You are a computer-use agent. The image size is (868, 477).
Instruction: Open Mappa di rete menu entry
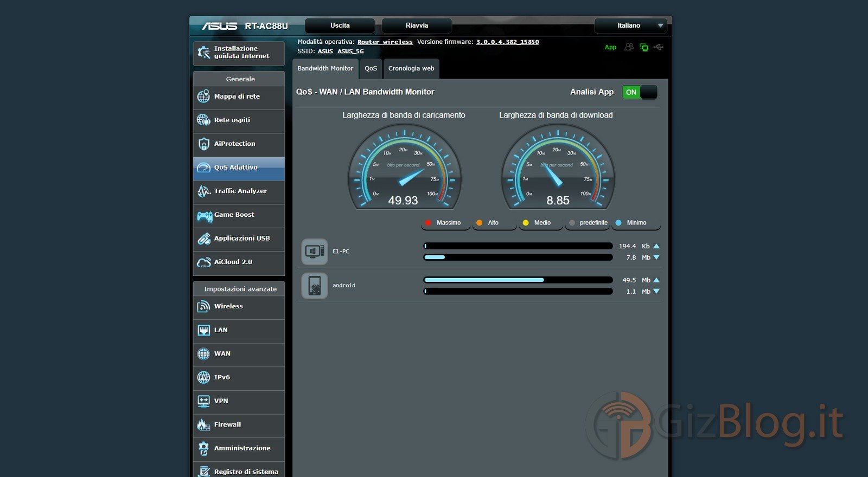point(239,96)
